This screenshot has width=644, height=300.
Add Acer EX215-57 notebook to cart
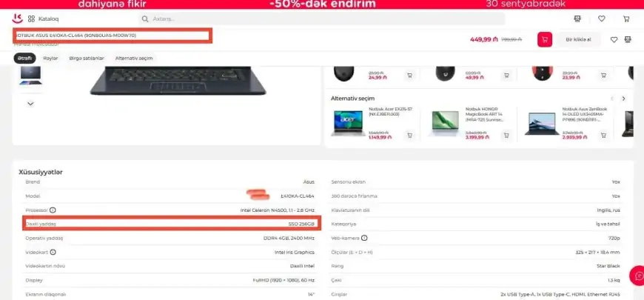click(409, 135)
